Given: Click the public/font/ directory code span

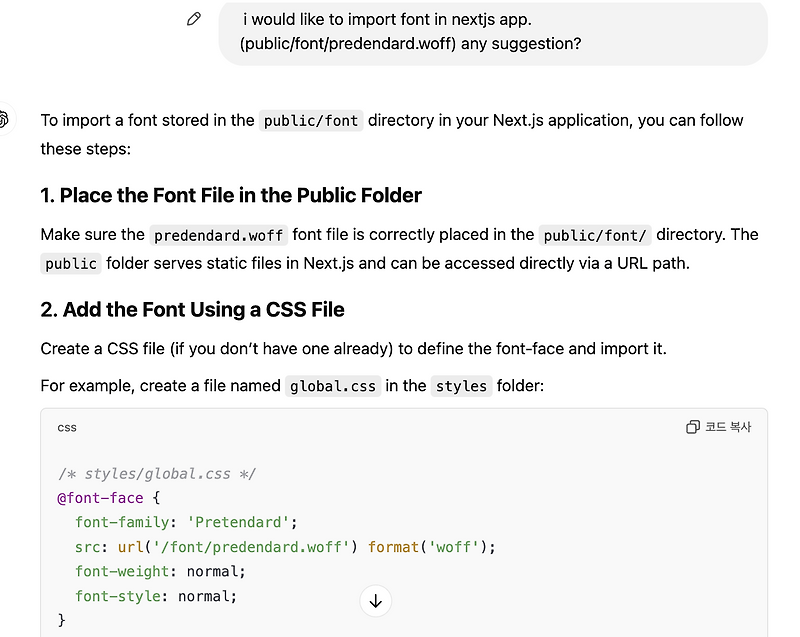Looking at the screenshot, I should click(x=595, y=236).
